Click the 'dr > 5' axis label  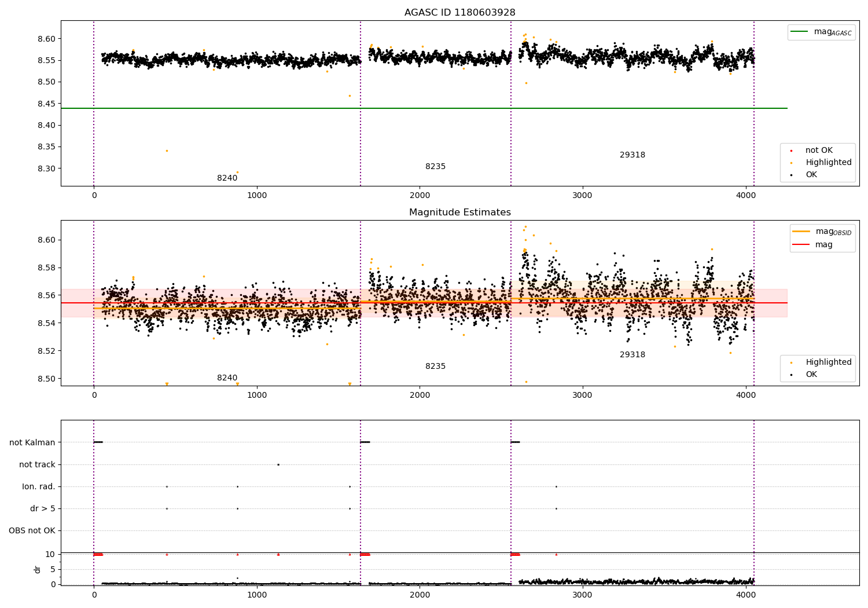click(43, 508)
